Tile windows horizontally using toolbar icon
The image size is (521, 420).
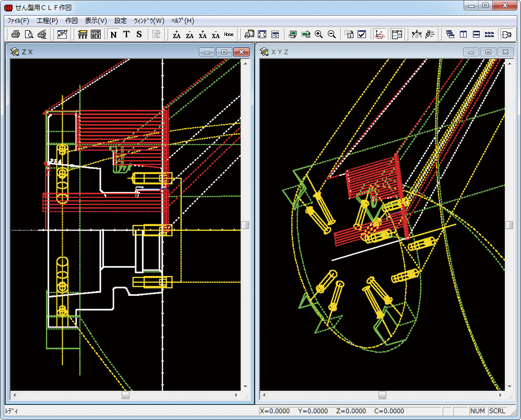click(x=476, y=34)
